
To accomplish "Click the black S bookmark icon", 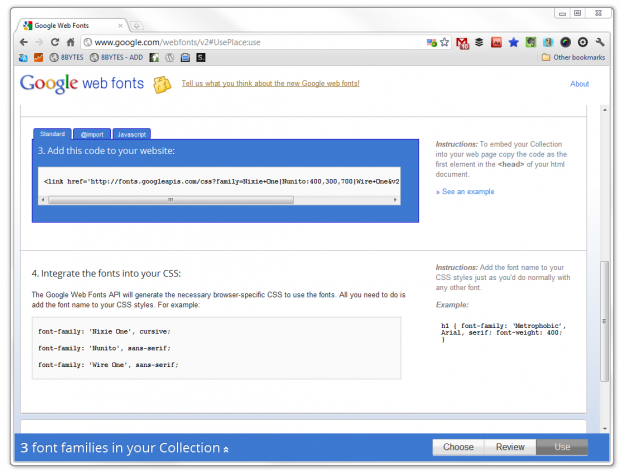I will 201,58.
